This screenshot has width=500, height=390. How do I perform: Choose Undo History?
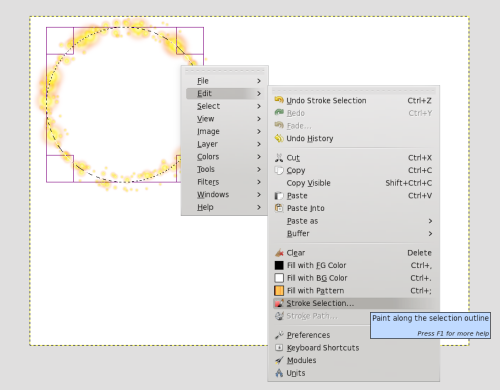pyautogui.click(x=353, y=138)
